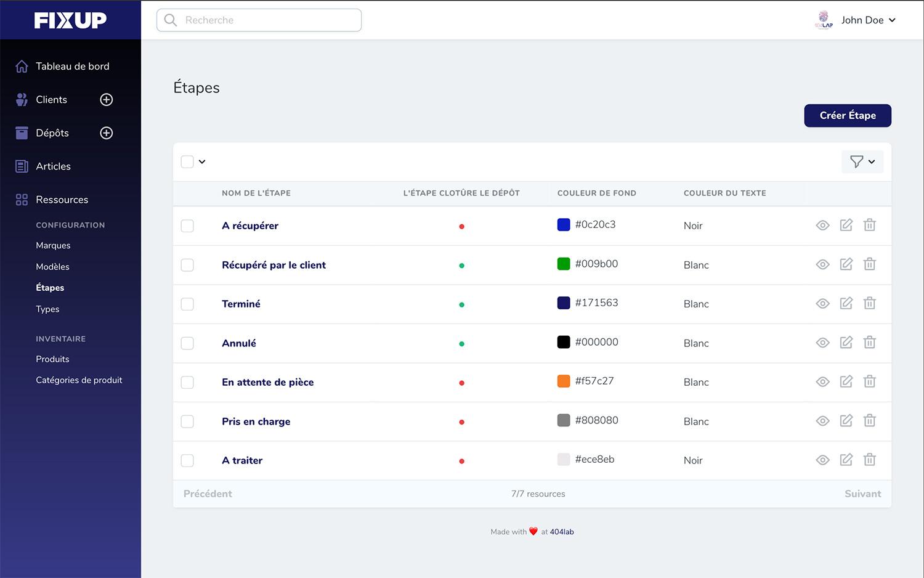Open the En attente de pièce link
The image size is (924, 578).
(x=268, y=383)
